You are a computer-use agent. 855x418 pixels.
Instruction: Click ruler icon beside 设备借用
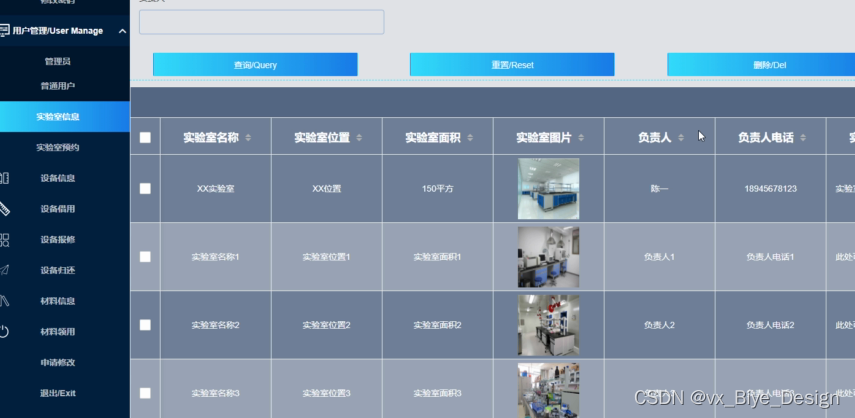click(x=4, y=209)
